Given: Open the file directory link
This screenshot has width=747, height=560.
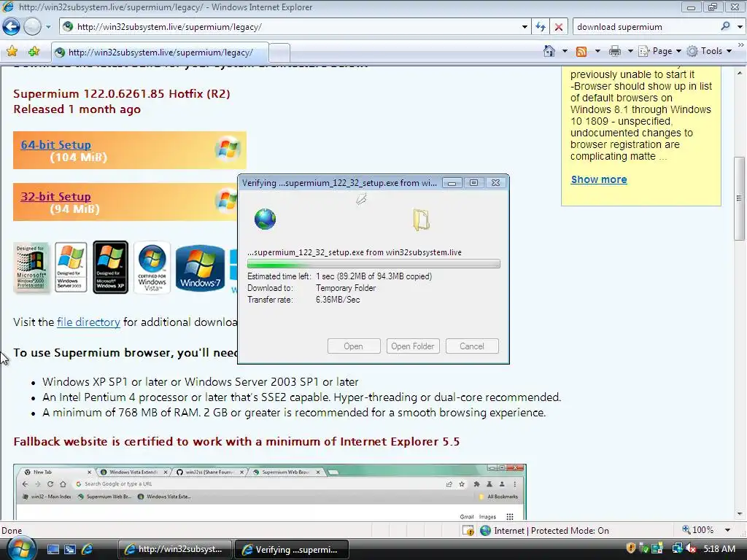Looking at the screenshot, I should (x=88, y=322).
